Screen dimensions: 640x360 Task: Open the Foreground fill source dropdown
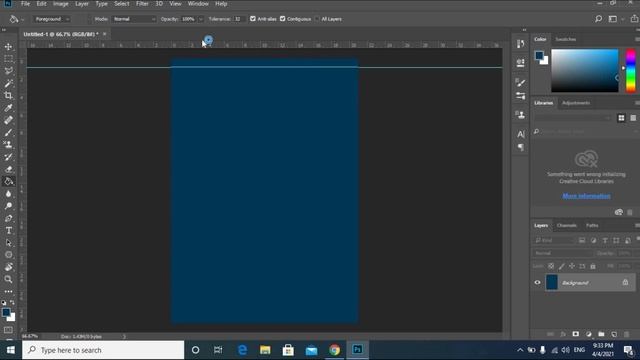pyautogui.click(x=52, y=19)
